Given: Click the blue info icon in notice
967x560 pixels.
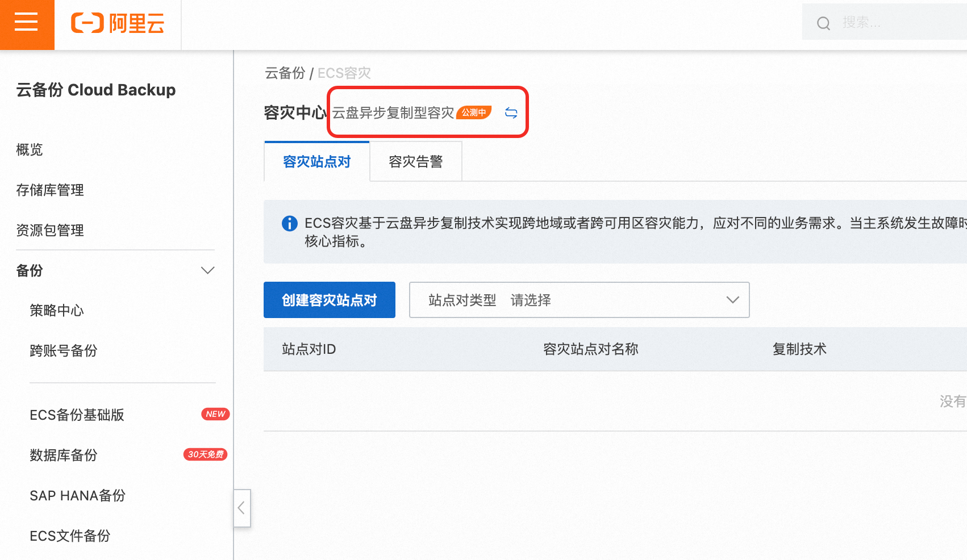Looking at the screenshot, I should tap(290, 223).
